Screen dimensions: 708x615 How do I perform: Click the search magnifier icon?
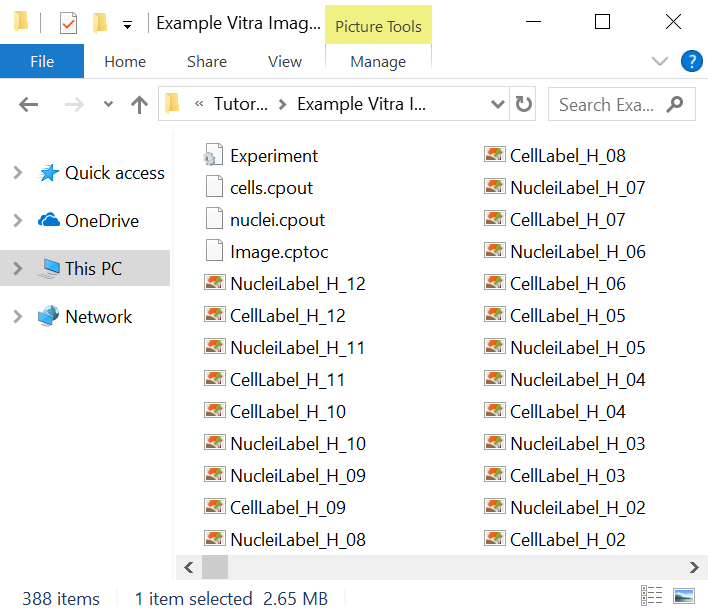pos(677,104)
